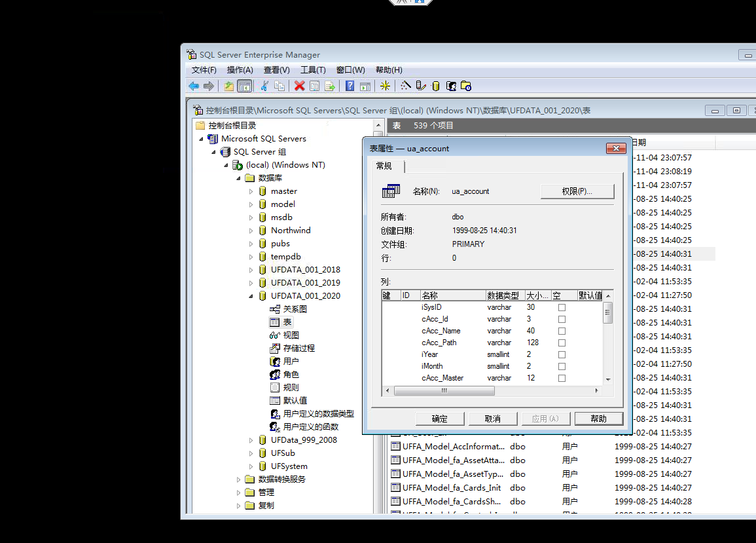Select the 用户定义的数据类型 icon
756x543 pixels.
275,414
